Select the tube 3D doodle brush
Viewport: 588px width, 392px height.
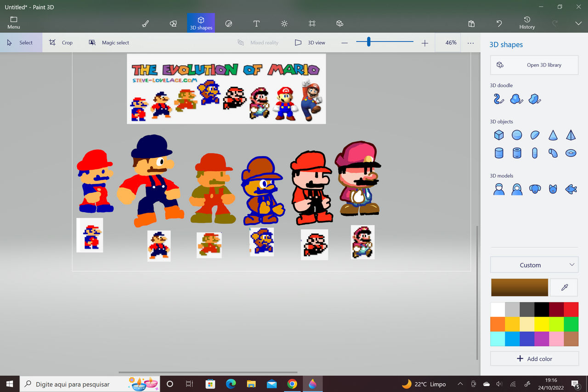[x=499, y=99]
